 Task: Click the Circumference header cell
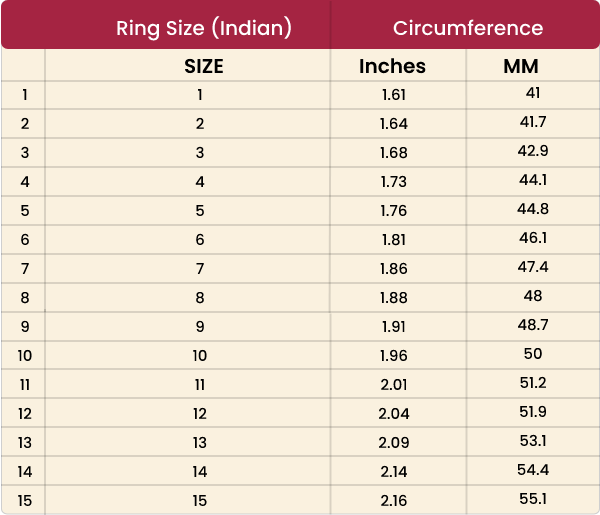pos(468,28)
